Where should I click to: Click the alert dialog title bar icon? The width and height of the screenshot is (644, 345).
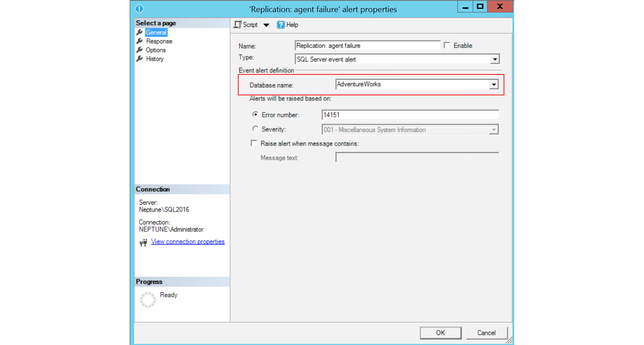(139, 9)
